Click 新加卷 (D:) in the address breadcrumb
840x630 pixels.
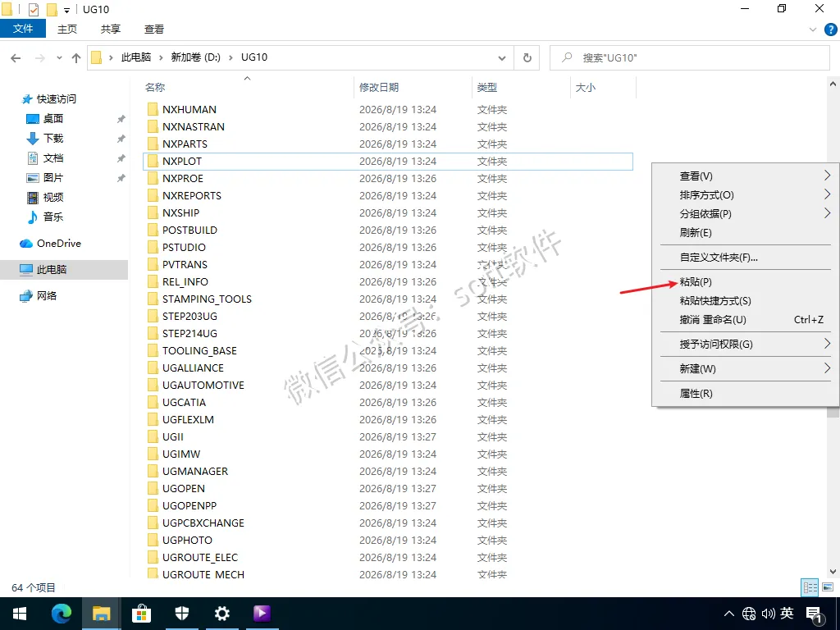pyautogui.click(x=195, y=57)
